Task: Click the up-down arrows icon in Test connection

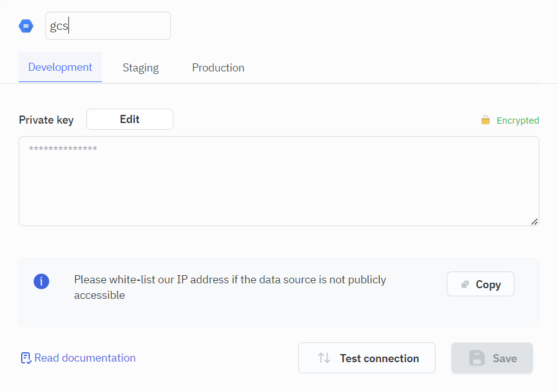Action: pyautogui.click(x=324, y=358)
